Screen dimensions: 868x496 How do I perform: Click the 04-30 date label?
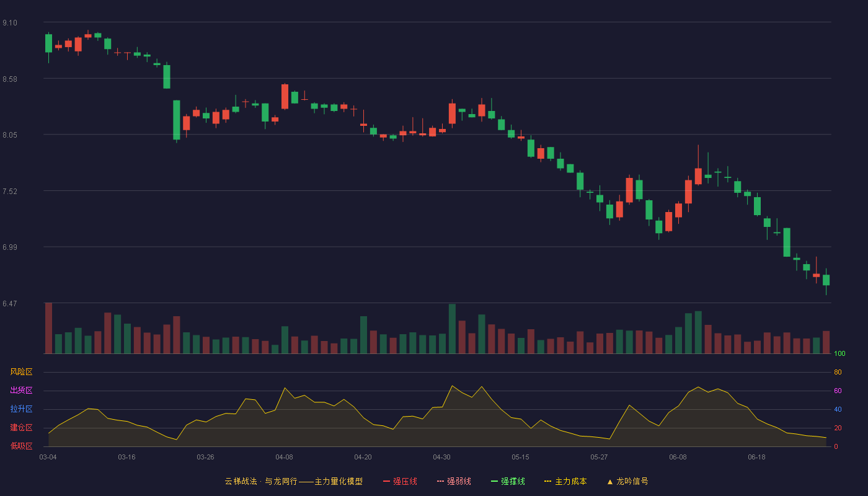pyautogui.click(x=441, y=457)
